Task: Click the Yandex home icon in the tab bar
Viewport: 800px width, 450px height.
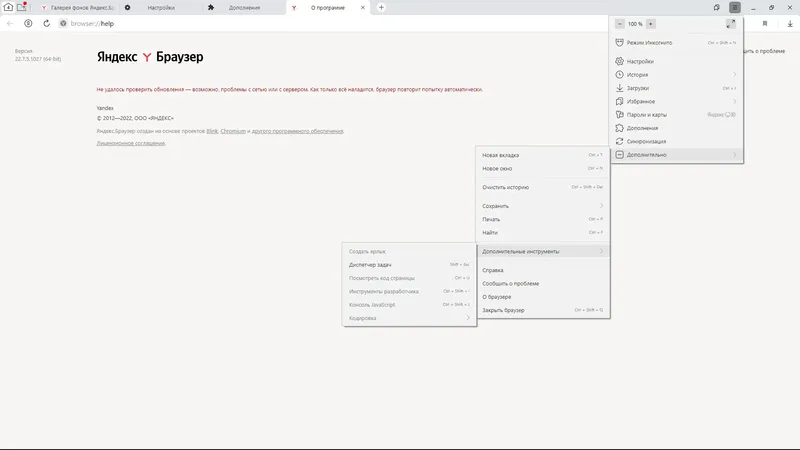Action: (x=8, y=7)
